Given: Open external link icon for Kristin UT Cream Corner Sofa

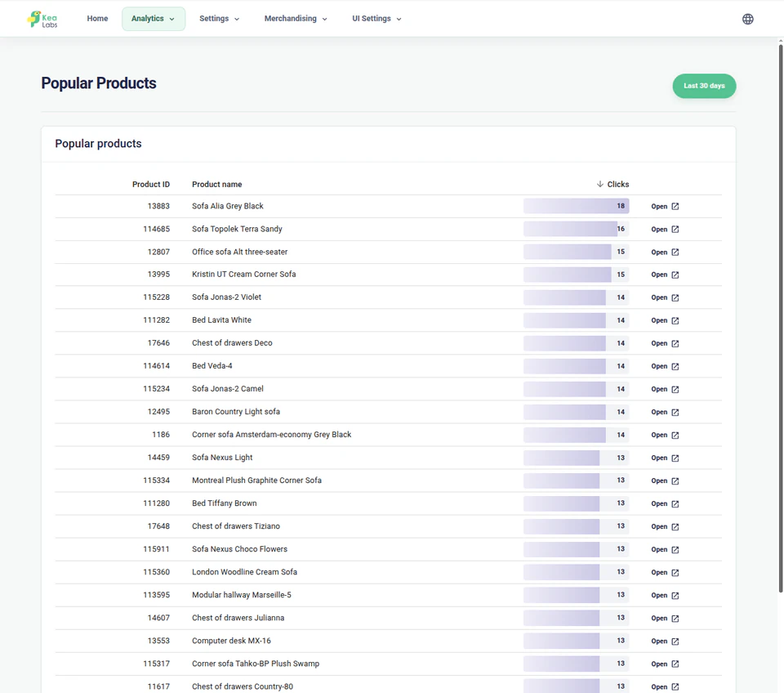Looking at the screenshot, I should (x=675, y=275).
